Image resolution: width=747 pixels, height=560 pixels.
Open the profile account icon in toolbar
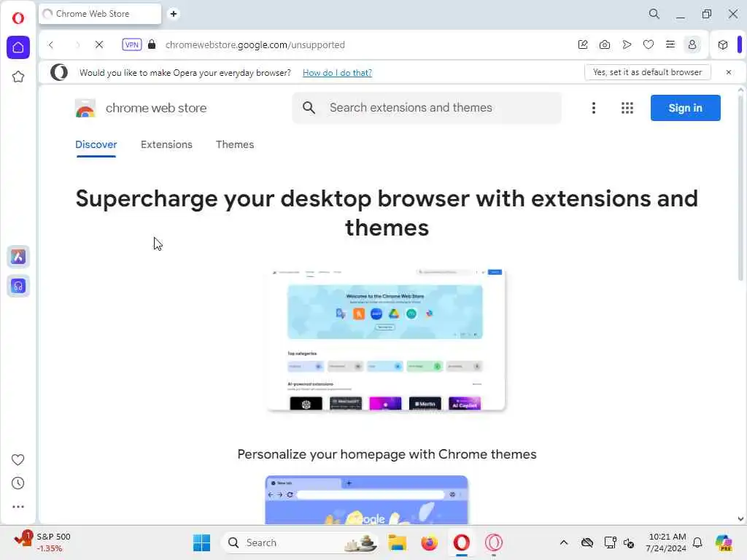click(692, 44)
